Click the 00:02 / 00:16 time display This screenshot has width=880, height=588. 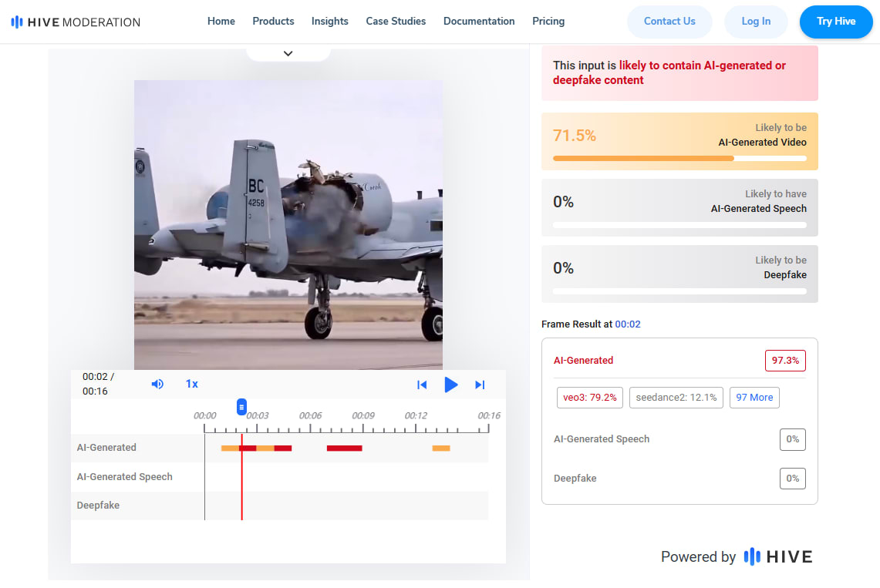tap(98, 384)
